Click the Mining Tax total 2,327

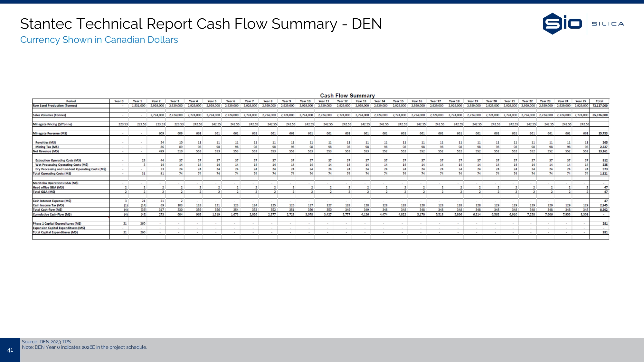coord(604,147)
